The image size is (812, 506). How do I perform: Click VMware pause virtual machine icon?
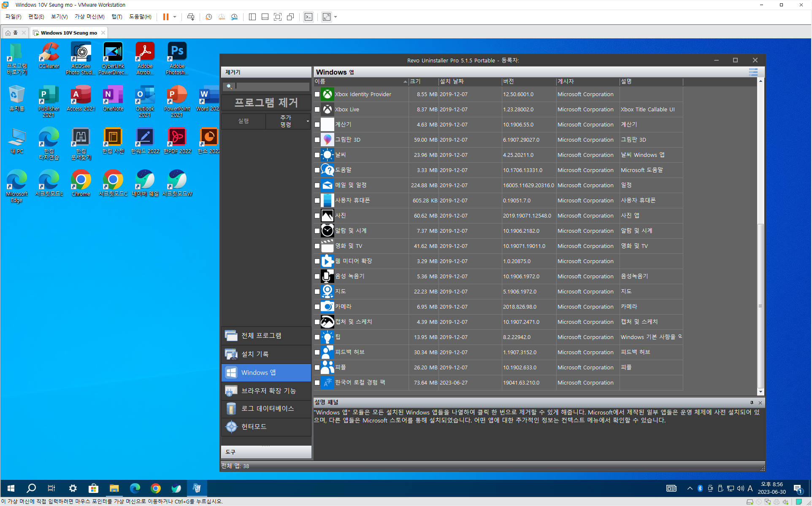click(166, 17)
